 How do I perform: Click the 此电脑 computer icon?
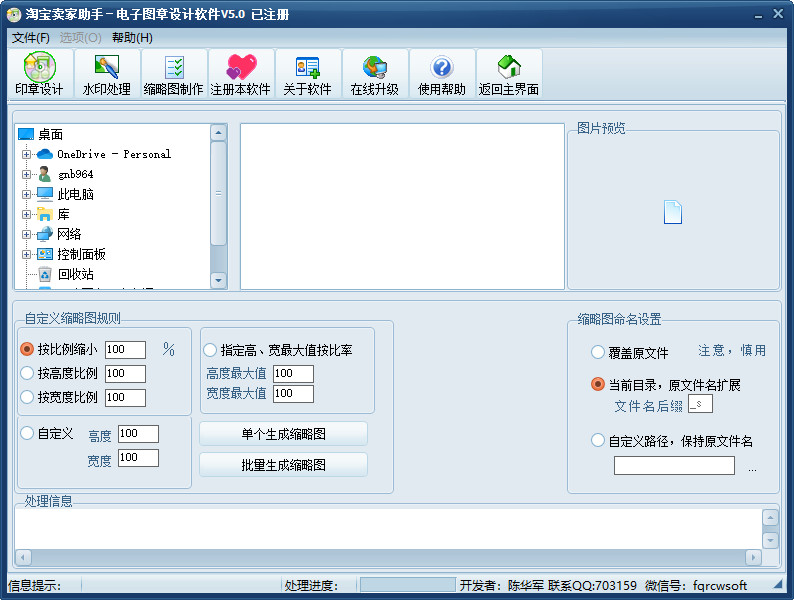click(x=45, y=194)
